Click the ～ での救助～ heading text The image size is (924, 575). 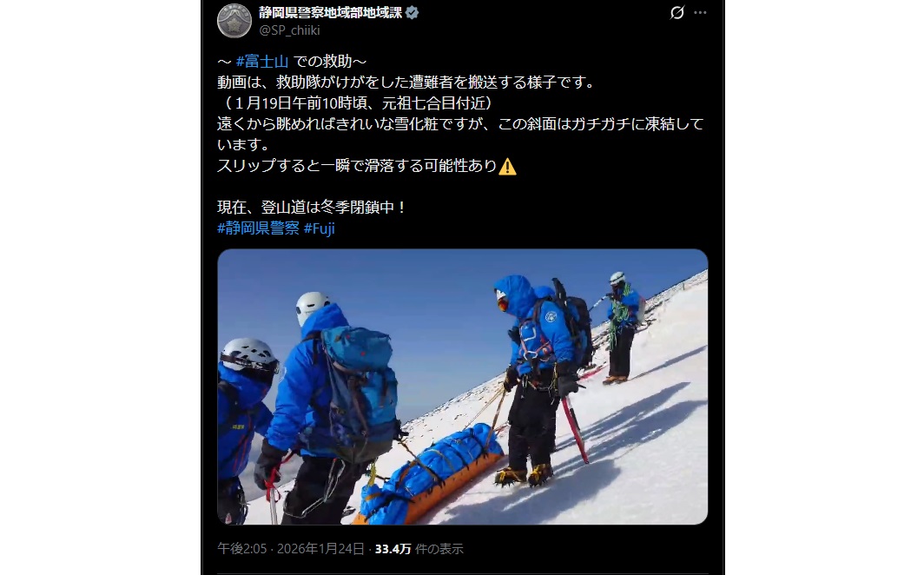[x=292, y=62]
